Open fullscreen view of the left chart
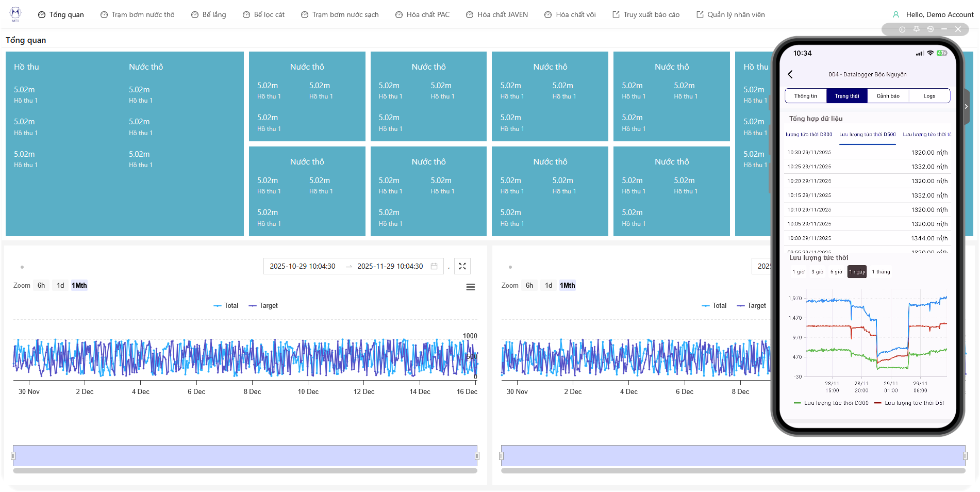Screen dimensions: 980x492 (x=462, y=266)
